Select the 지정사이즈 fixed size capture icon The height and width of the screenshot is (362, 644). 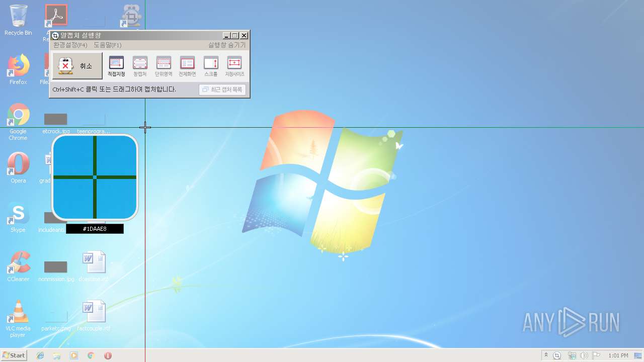[234, 66]
